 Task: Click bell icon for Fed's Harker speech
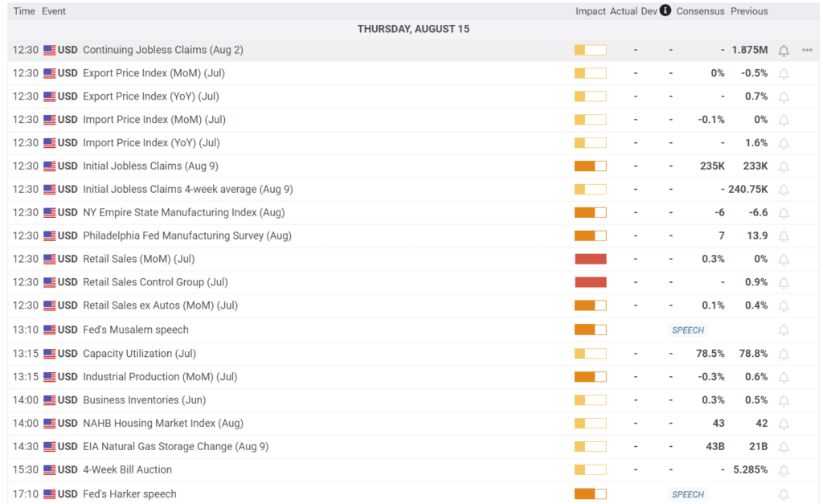784,494
